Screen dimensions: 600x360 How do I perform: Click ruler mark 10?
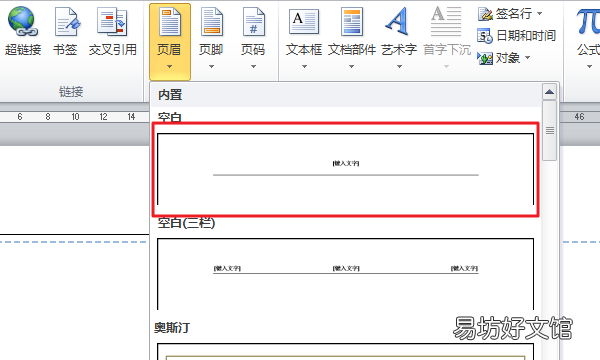click(x=75, y=117)
